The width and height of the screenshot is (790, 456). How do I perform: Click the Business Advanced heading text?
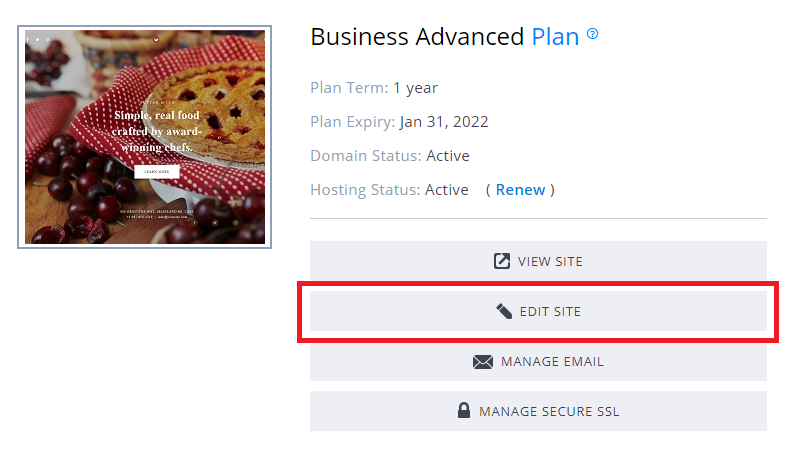417,37
